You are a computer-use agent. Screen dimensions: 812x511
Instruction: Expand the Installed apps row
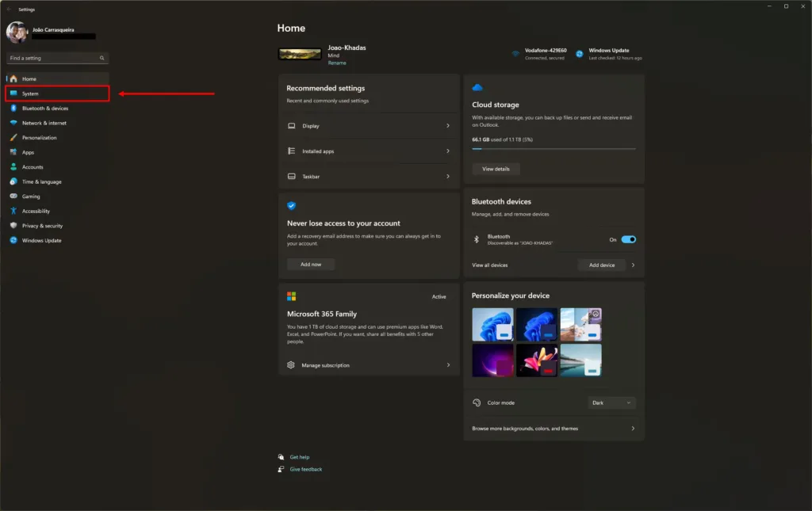(369, 151)
